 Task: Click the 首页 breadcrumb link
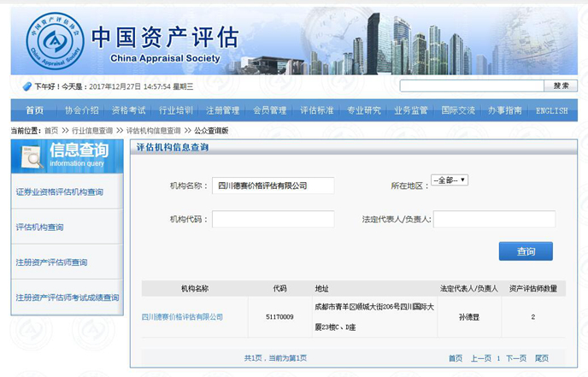pos(51,131)
